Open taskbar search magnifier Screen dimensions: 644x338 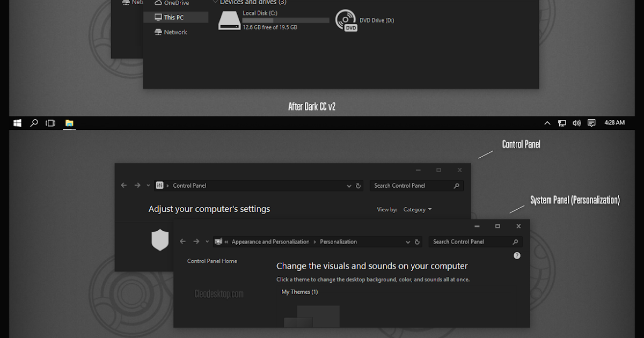(x=34, y=123)
